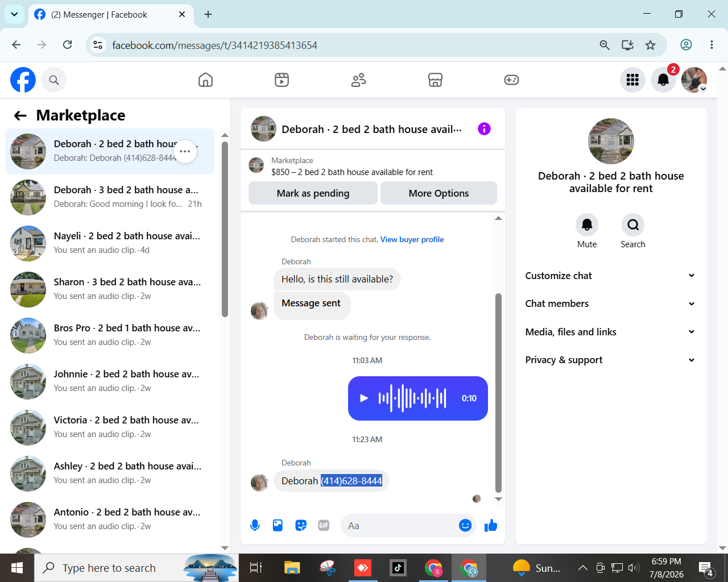The height and width of the screenshot is (582, 728).
Task: Go back from Marketplace chat list
Action: pyautogui.click(x=20, y=116)
